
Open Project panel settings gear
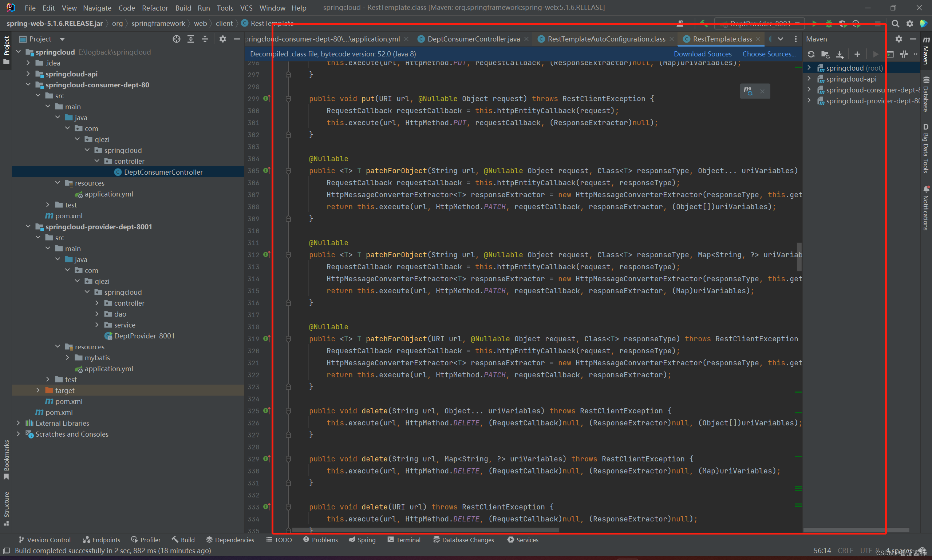click(223, 39)
